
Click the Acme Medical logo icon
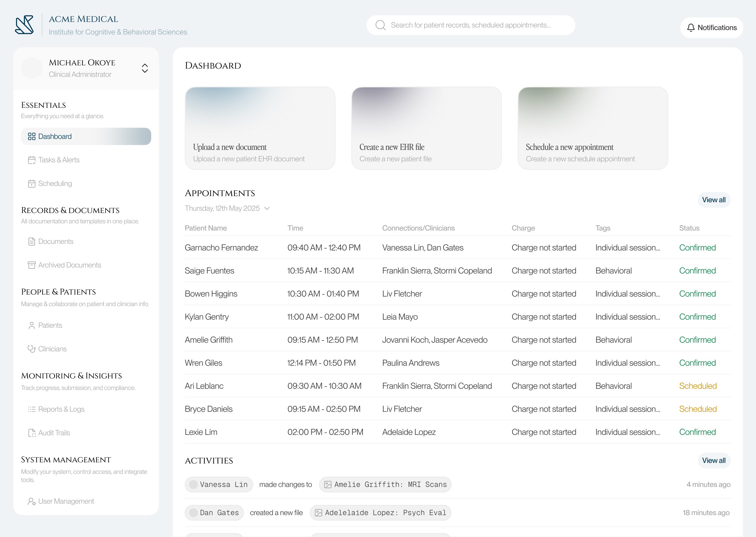click(24, 25)
